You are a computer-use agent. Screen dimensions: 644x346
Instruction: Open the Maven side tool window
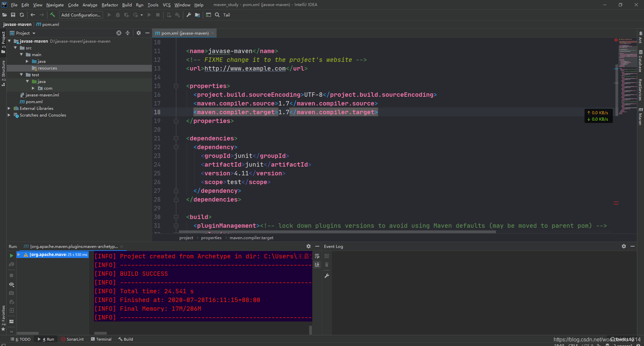click(x=640, y=116)
